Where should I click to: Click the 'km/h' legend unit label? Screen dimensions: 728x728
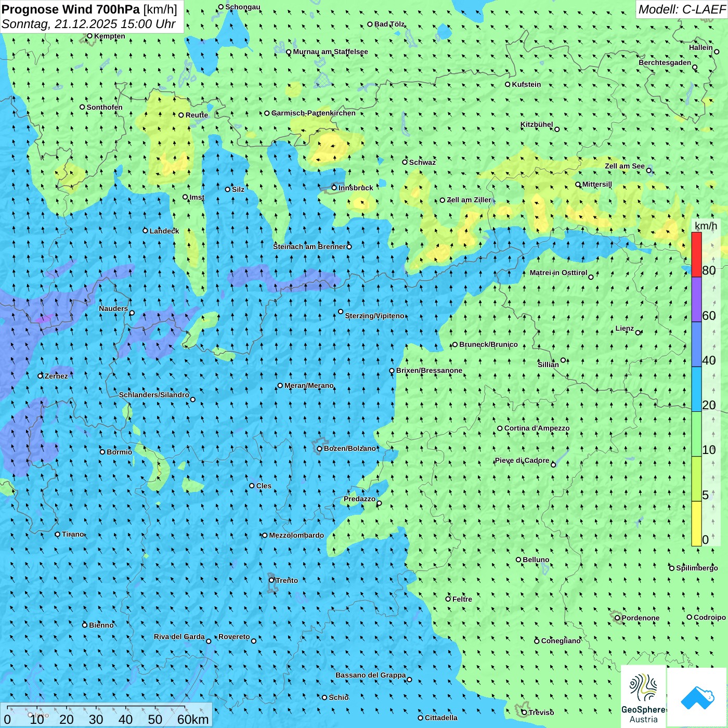(706, 225)
